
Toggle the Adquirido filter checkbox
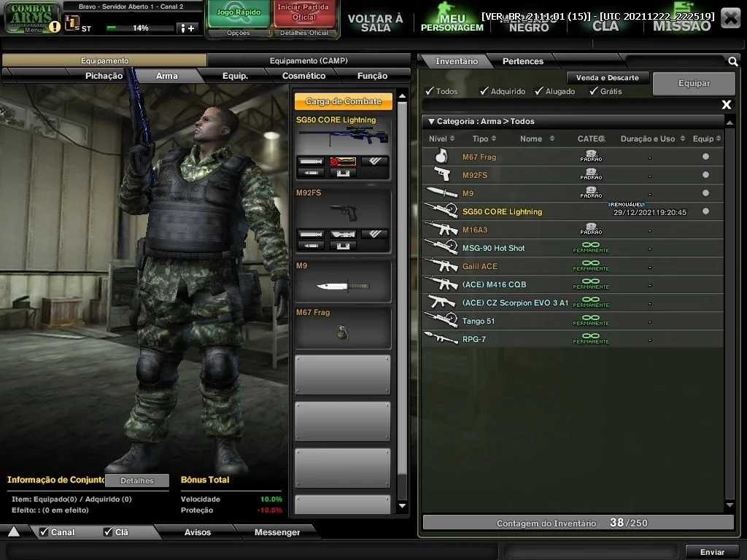(484, 91)
